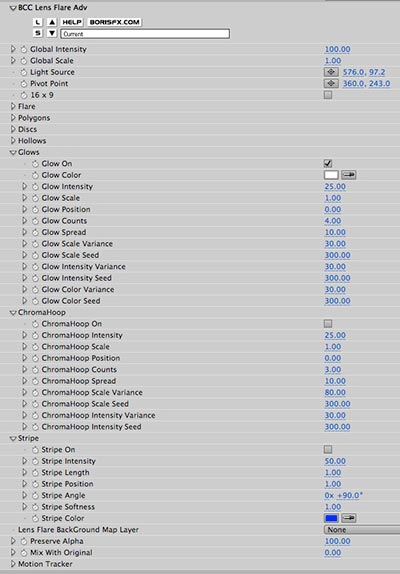Screen dimensions: 400x574
Task: Expand the Motion Tracker group
Action: (x=13, y=564)
